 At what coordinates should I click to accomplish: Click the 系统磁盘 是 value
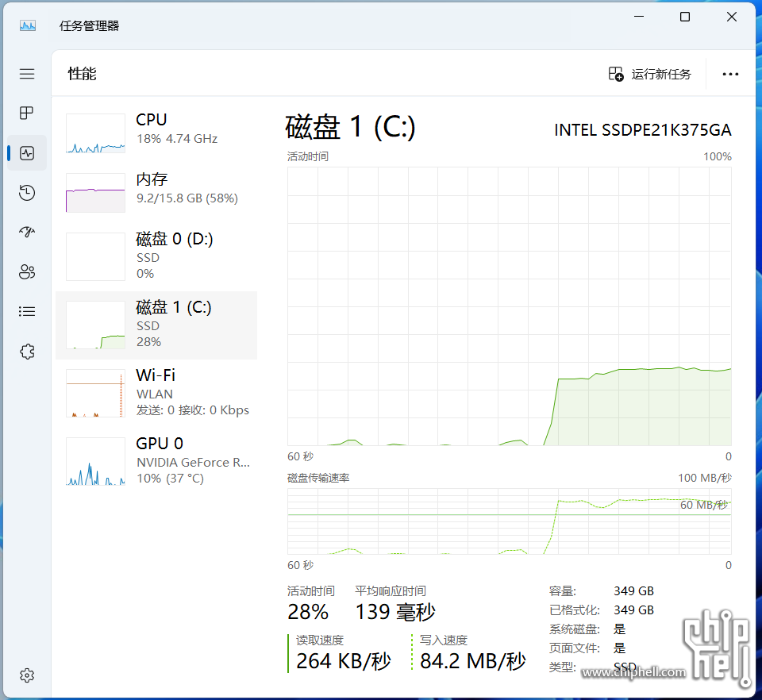[x=620, y=629]
